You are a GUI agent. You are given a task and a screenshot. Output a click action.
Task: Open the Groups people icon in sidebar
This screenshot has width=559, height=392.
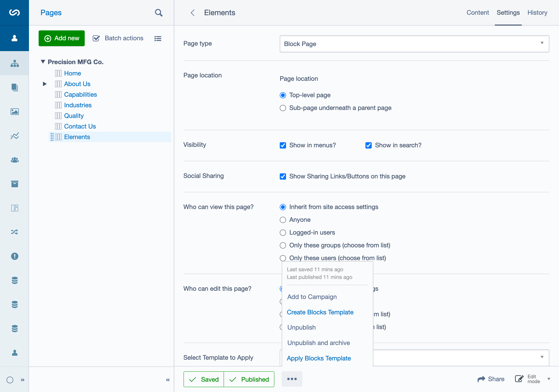15,160
